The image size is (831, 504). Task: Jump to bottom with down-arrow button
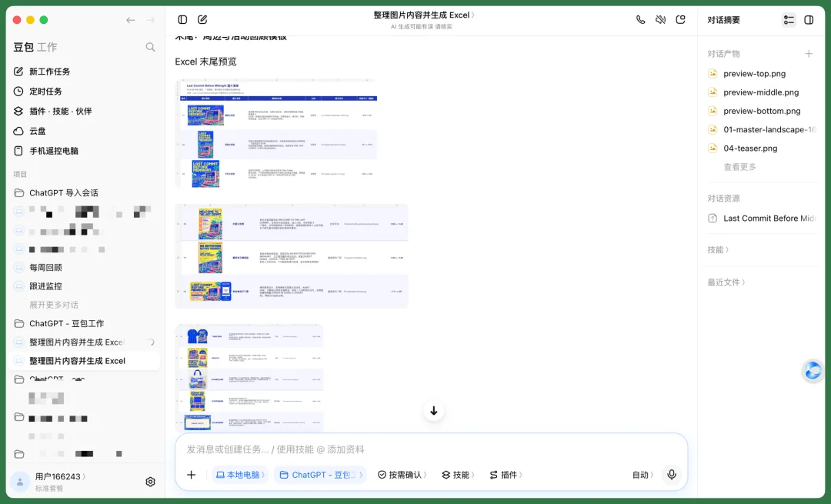coord(433,411)
